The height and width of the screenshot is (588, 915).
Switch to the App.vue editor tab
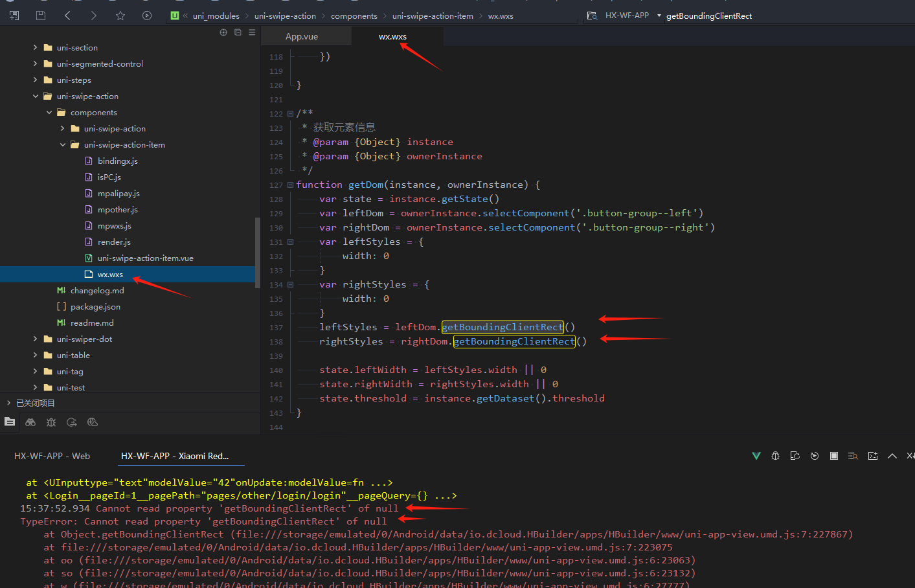302,37
